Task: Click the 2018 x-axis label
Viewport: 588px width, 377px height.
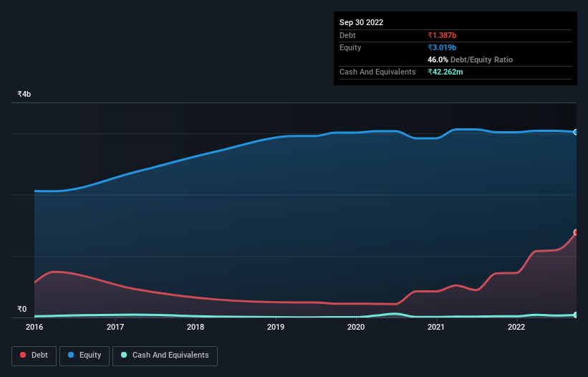Action: (196, 327)
